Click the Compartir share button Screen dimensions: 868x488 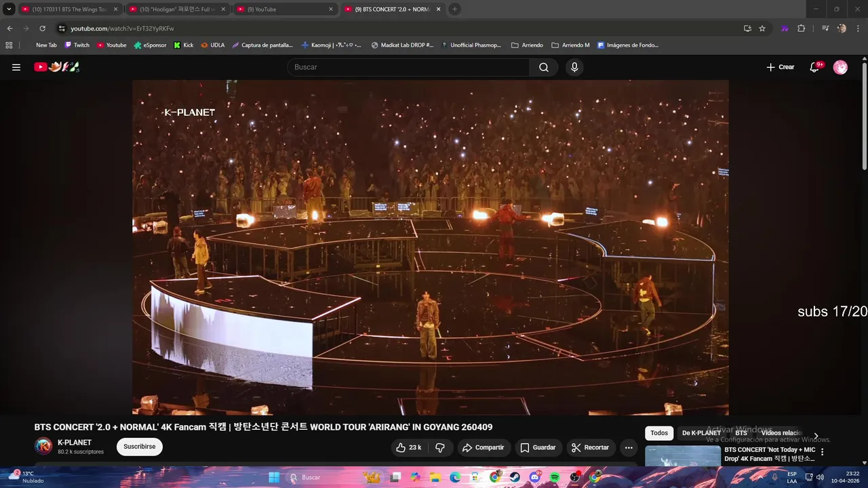[483, 447]
